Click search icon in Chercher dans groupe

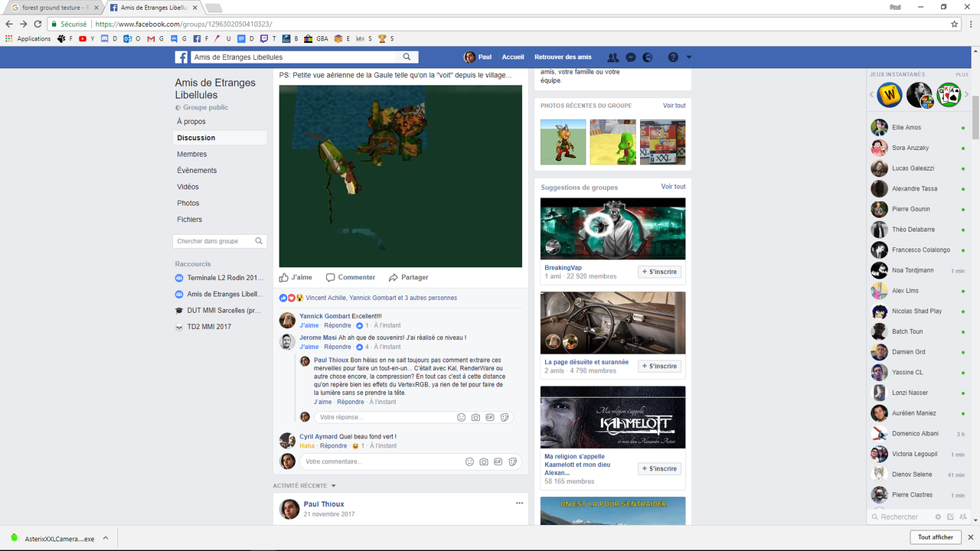click(259, 241)
